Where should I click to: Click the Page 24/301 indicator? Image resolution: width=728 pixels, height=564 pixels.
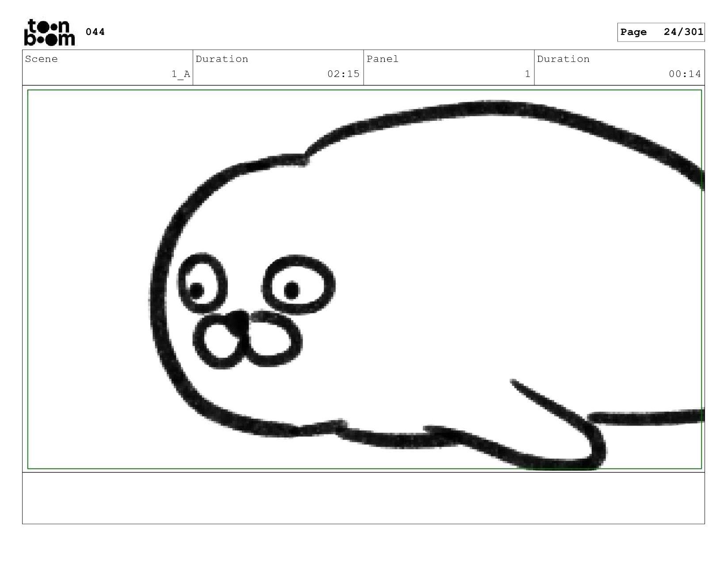click(661, 32)
